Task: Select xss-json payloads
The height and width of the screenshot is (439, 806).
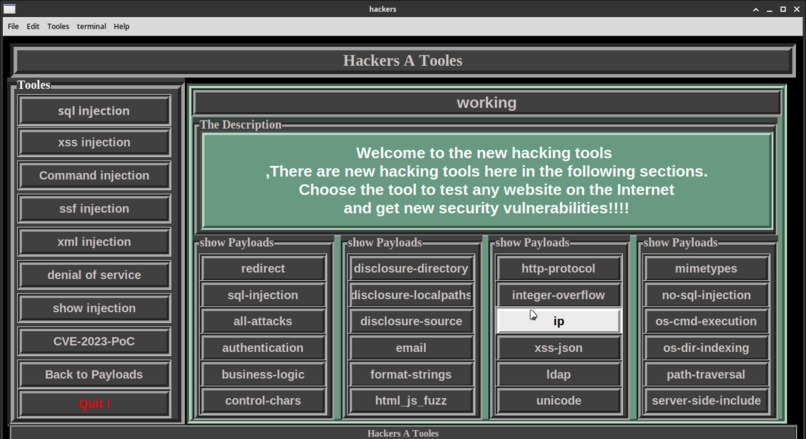Action: coord(559,348)
